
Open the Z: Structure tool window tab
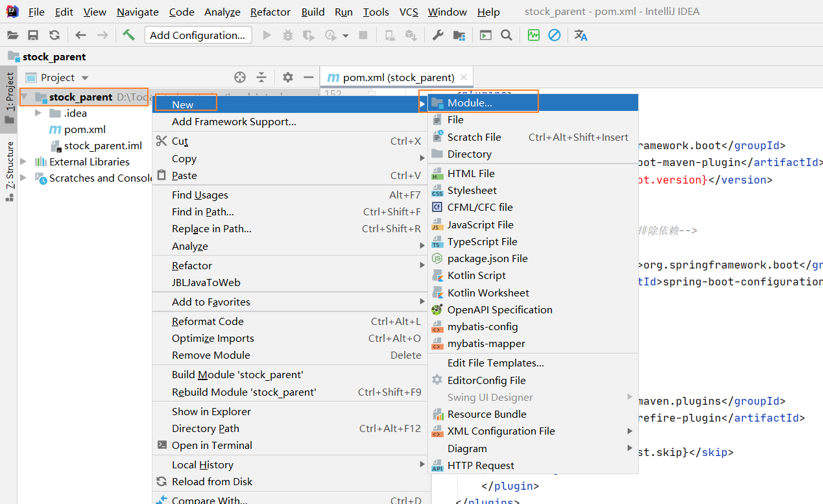click(x=10, y=171)
